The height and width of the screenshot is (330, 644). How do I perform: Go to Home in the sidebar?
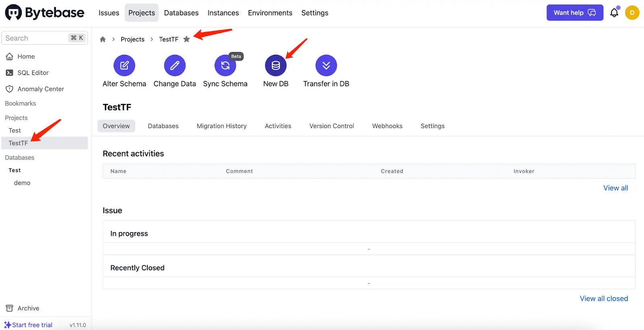coord(26,56)
